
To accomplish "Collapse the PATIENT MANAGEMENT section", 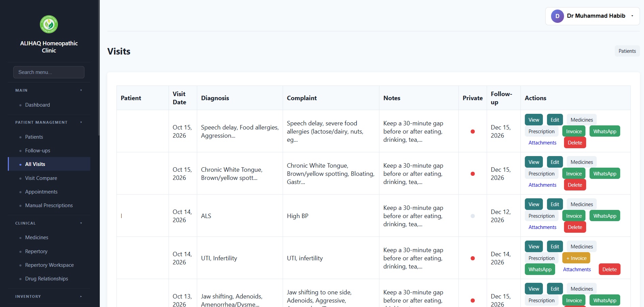I will point(49,122).
